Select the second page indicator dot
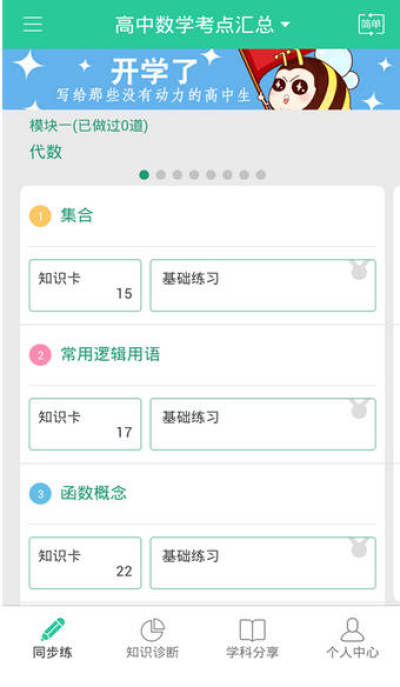The image size is (400, 687). click(161, 175)
